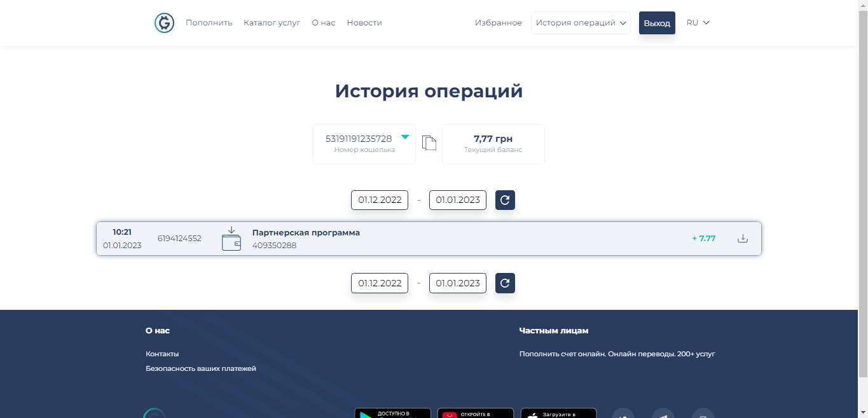Open Каталог услуг from the navigation
This screenshot has height=418, width=868.
pos(272,23)
